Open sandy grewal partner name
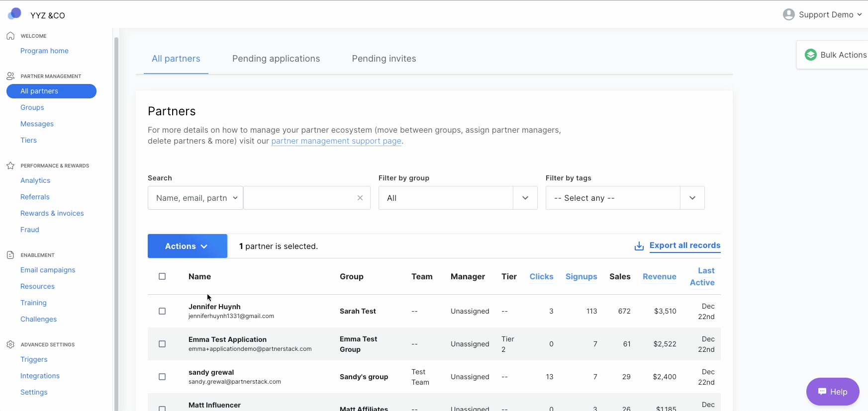This screenshot has width=868, height=411. pyautogui.click(x=211, y=372)
